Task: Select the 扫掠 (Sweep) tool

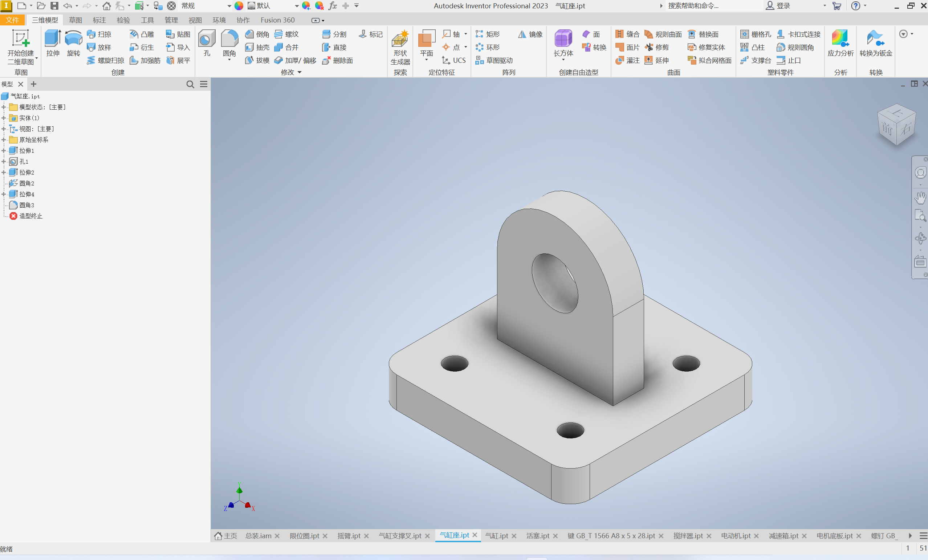Action: point(99,34)
